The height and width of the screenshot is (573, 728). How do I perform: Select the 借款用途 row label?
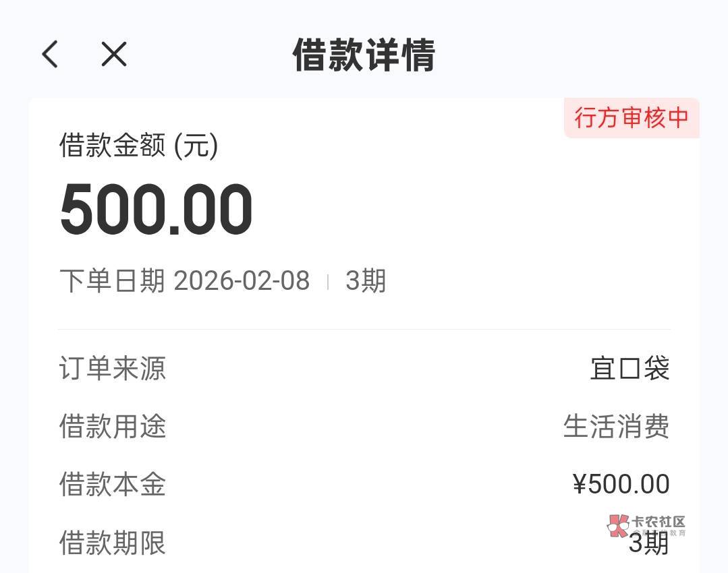[112, 427]
